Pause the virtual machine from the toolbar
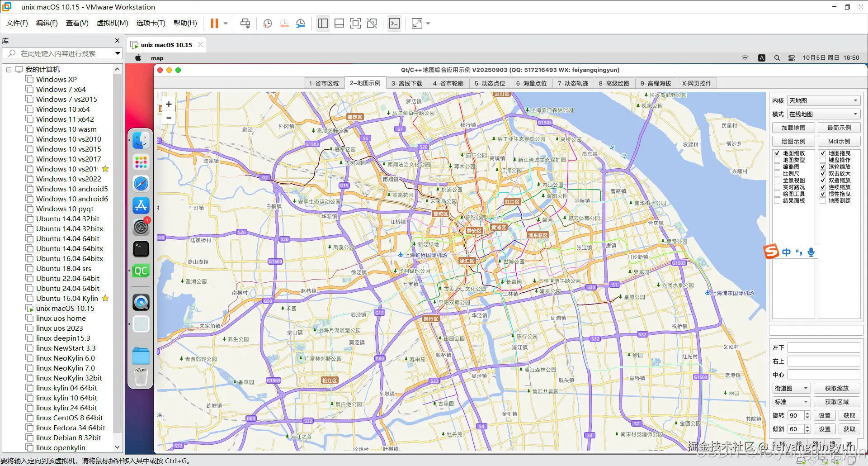Image resolution: width=868 pixels, height=466 pixels. point(214,23)
